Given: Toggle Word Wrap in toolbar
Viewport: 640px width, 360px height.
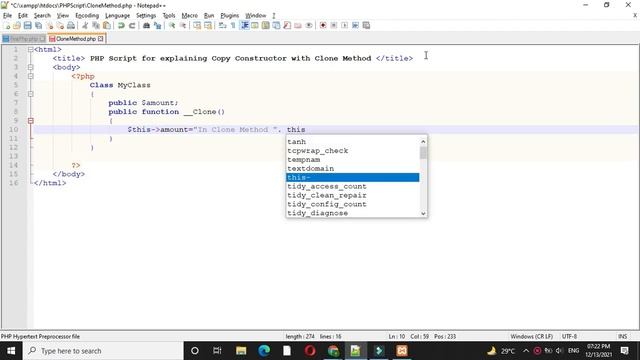Looking at the screenshot, I should [x=222, y=25].
